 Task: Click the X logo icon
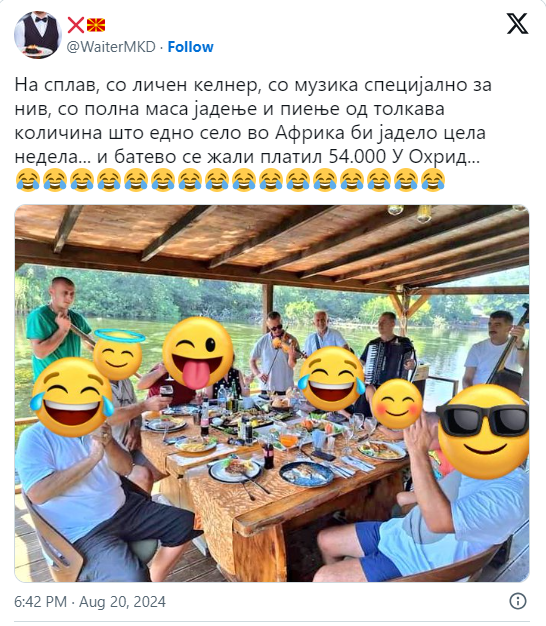pyautogui.click(x=517, y=24)
